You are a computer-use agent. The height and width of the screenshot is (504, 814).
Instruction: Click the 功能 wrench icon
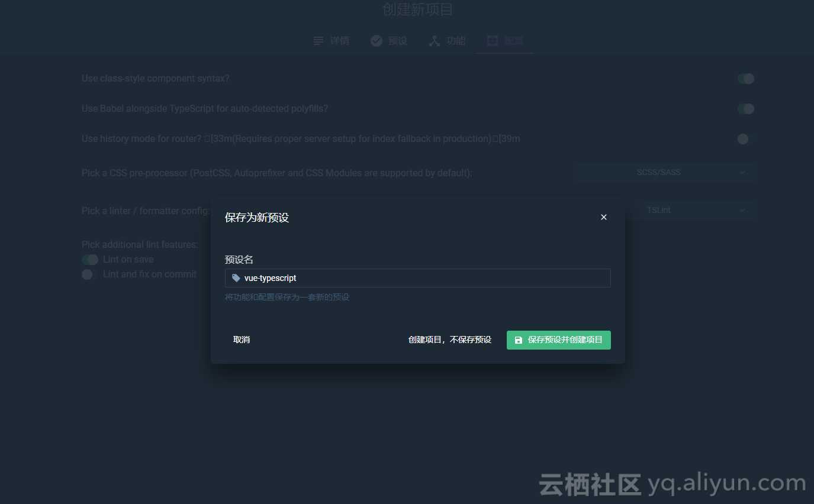435,40
